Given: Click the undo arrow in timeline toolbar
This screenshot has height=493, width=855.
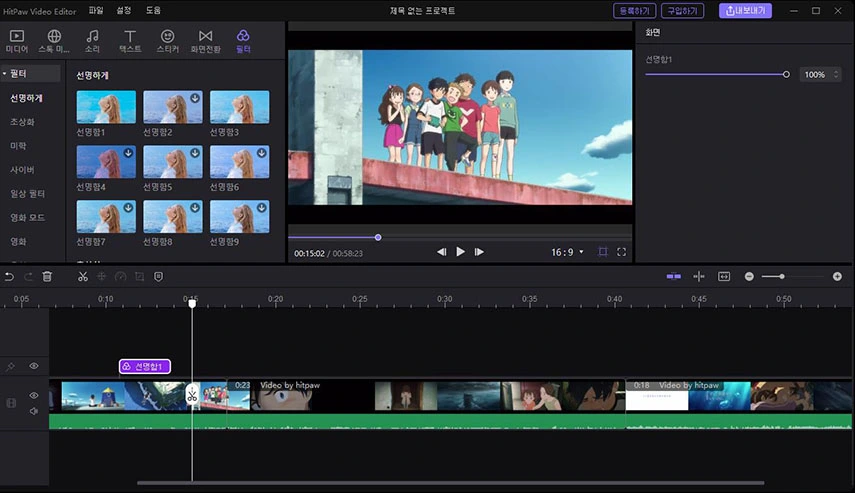Looking at the screenshot, I should [9, 276].
